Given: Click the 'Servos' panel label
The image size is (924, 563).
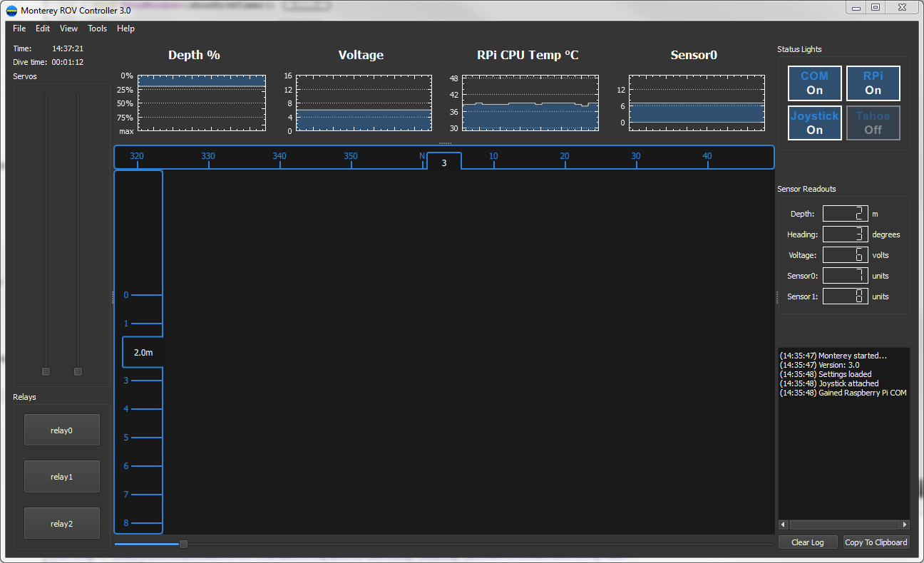Looking at the screenshot, I should pyautogui.click(x=25, y=76).
